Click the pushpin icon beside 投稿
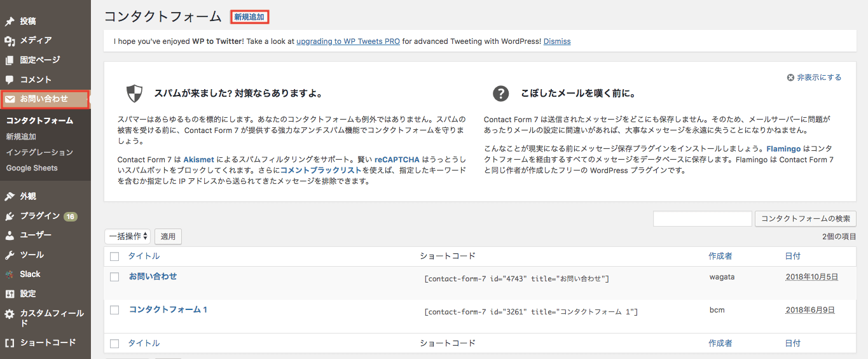The image size is (868, 359). click(x=10, y=21)
